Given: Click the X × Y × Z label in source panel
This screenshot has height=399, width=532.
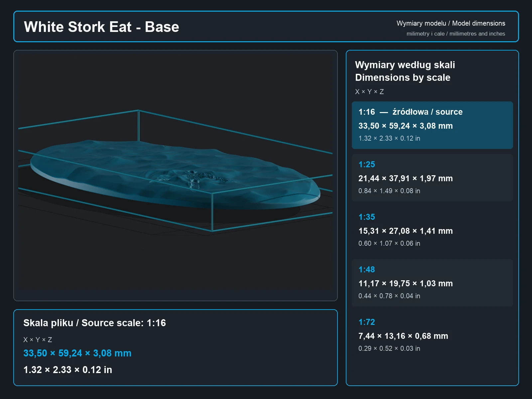Looking at the screenshot, I should click(38, 340).
